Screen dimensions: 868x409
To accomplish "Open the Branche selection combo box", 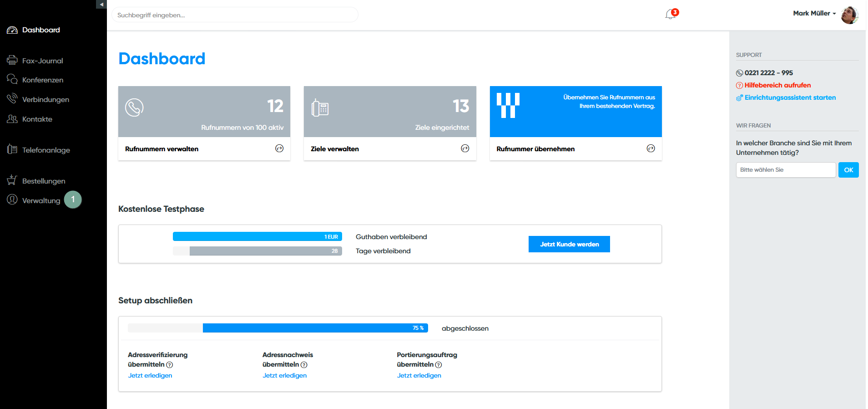I will coord(785,170).
